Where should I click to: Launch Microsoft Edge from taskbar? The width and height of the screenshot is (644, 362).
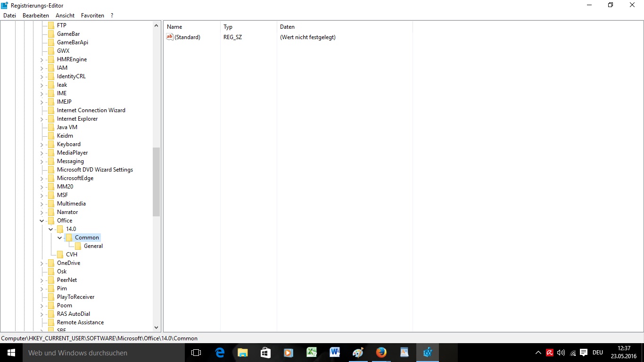point(220,353)
